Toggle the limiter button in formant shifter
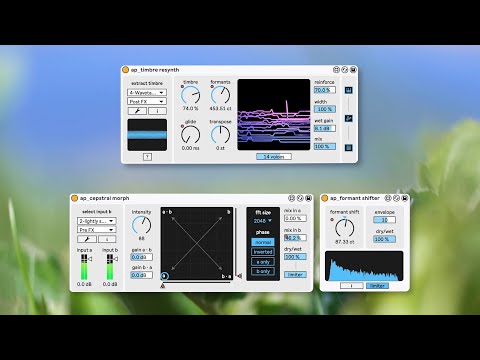The height and width of the screenshot is (360, 480). coord(377,286)
